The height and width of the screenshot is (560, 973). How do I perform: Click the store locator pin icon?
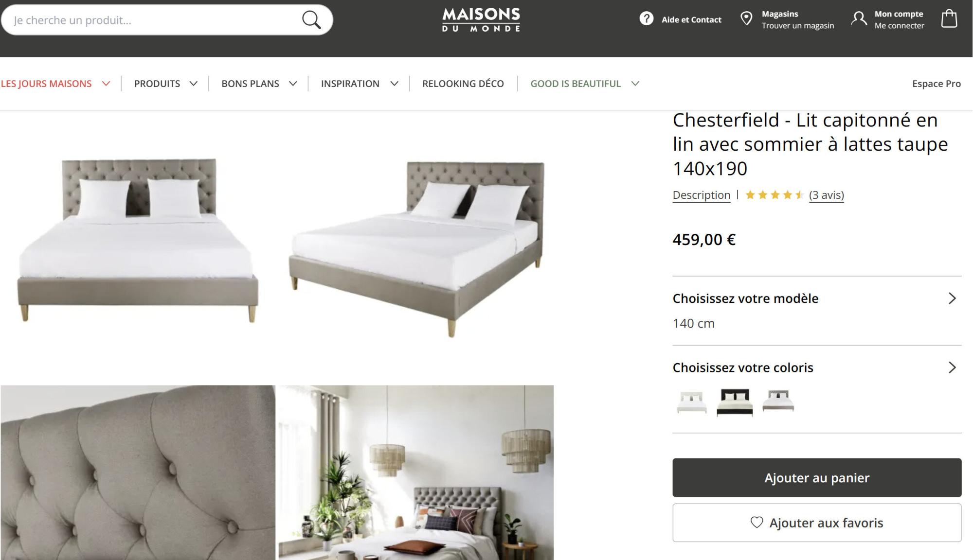click(746, 19)
